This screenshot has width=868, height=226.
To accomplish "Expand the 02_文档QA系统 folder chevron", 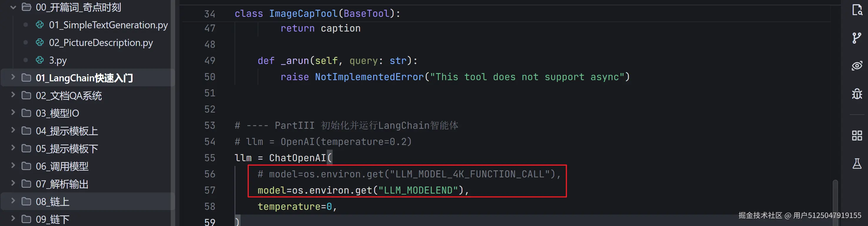I will pos(13,95).
